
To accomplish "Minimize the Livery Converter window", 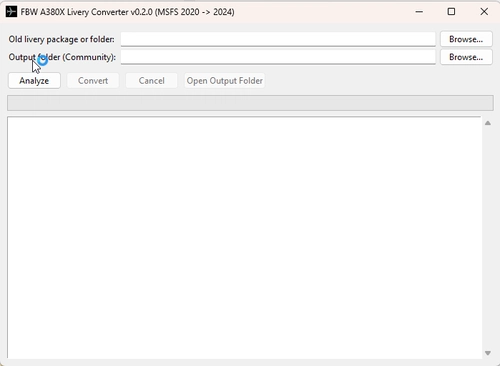I will 419,12.
